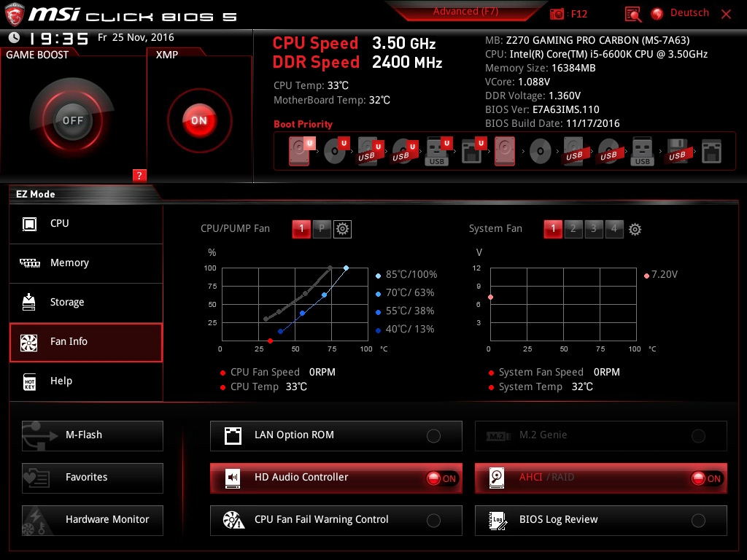Open the BIOS search magnifier icon
747x560 pixels.
tap(632, 14)
